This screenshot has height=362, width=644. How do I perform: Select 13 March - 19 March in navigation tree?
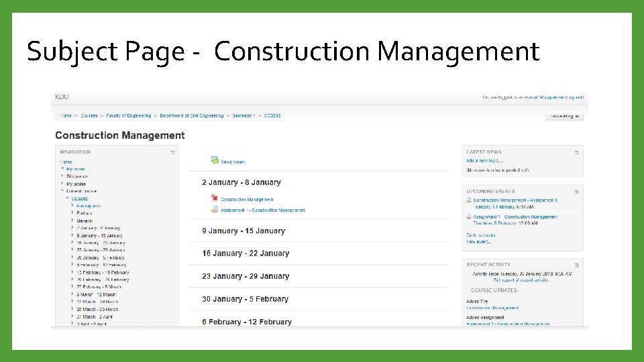click(x=97, y=302)
